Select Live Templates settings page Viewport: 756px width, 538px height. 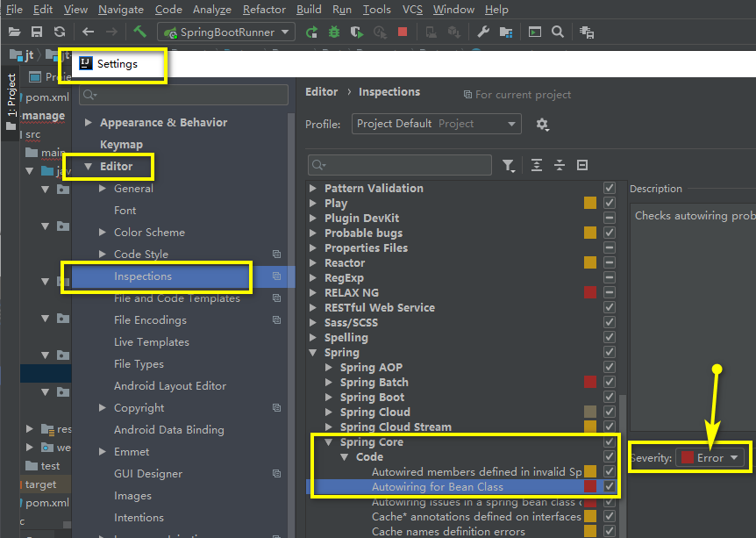pos(152,342)
